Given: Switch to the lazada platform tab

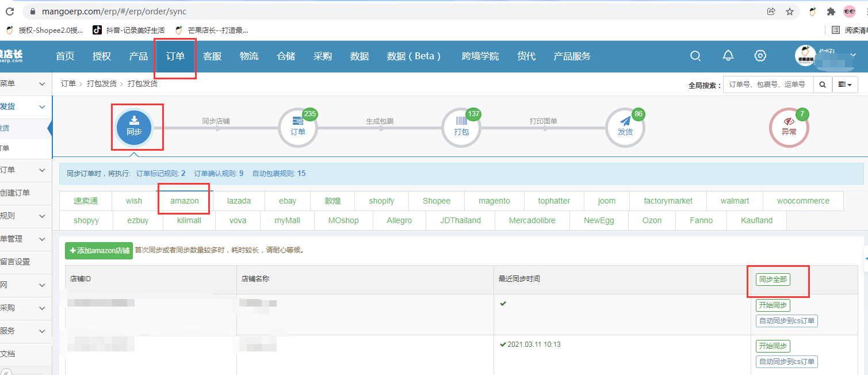Looking at the screenshot, I should tap(239, 201).
